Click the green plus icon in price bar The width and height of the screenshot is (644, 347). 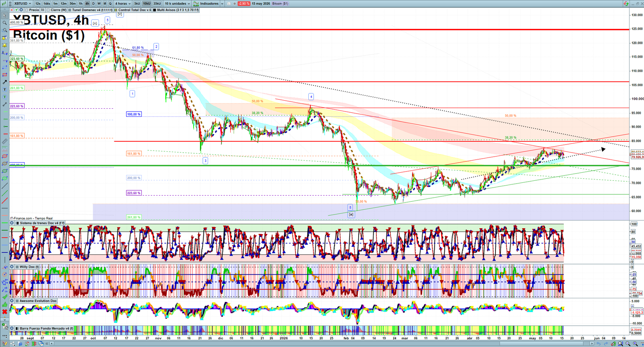pos(17,10)
